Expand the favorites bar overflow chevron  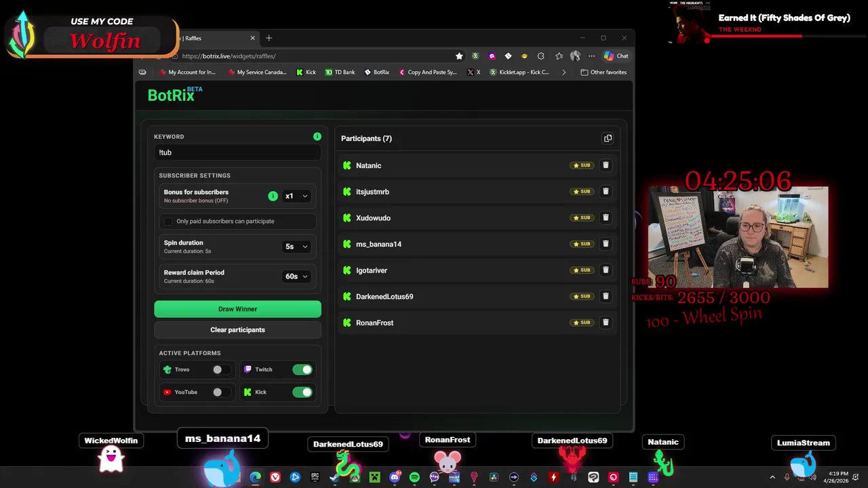(564, 73)
